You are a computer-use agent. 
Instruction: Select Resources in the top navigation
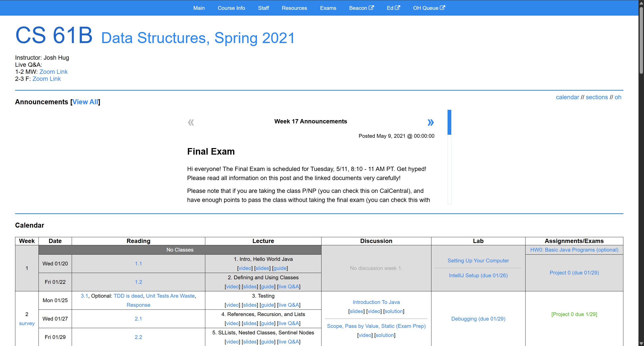point(294,8)
